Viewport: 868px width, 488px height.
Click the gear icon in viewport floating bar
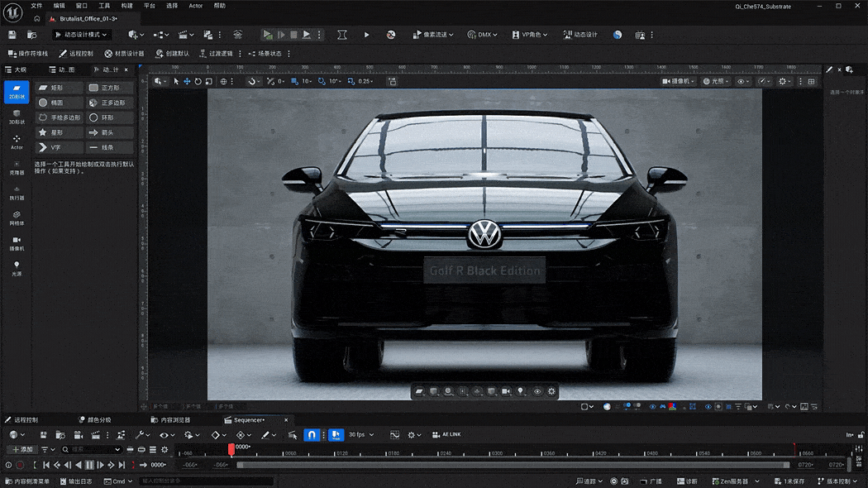tap(551, 391)
